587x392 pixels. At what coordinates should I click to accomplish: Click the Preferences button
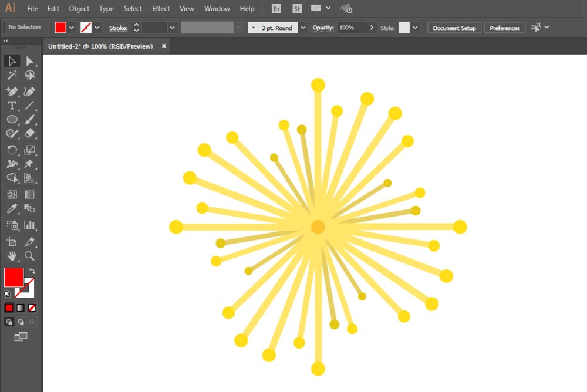click(505, 28)
